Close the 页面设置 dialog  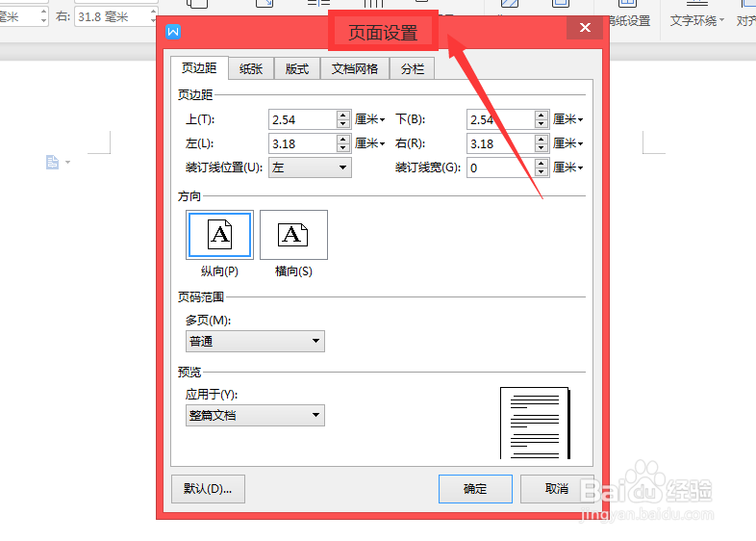coord(585,28)
